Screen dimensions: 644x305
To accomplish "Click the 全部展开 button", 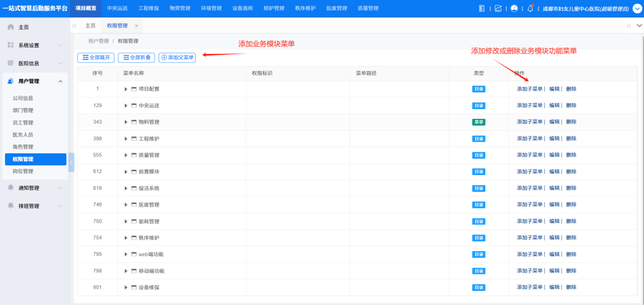I will (96, 58).
